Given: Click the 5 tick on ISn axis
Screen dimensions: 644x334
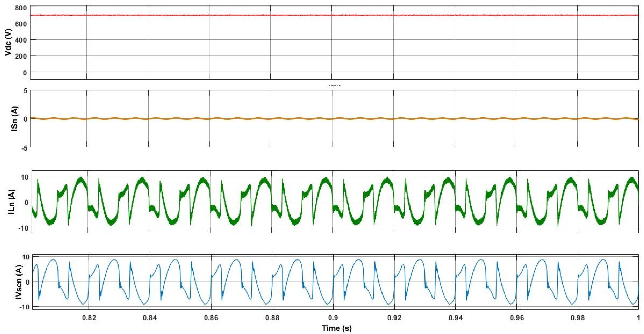Looking at the screenshot, I should [x=25, y=90].
